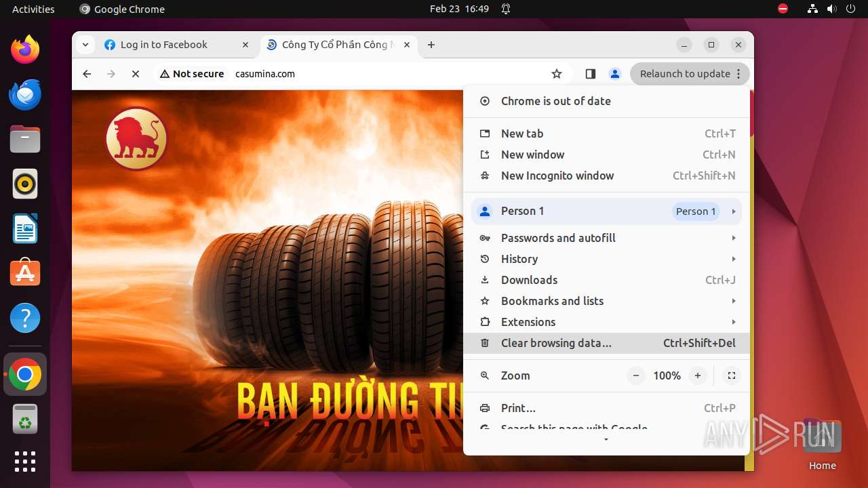
Task: Open Activities overview
Action: (33, 9)
